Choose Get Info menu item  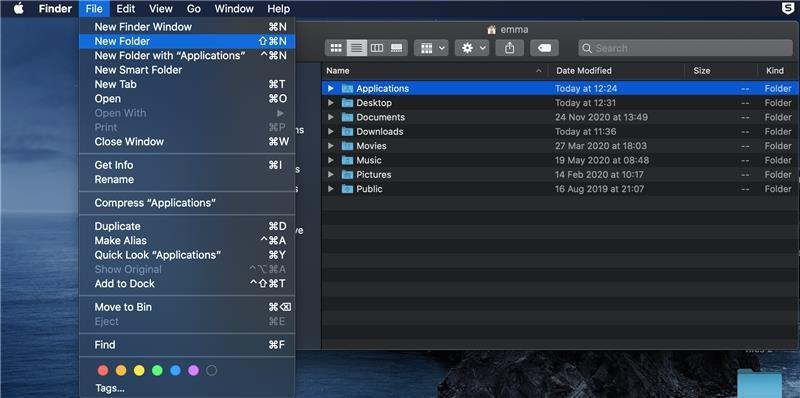coord(187,165)
